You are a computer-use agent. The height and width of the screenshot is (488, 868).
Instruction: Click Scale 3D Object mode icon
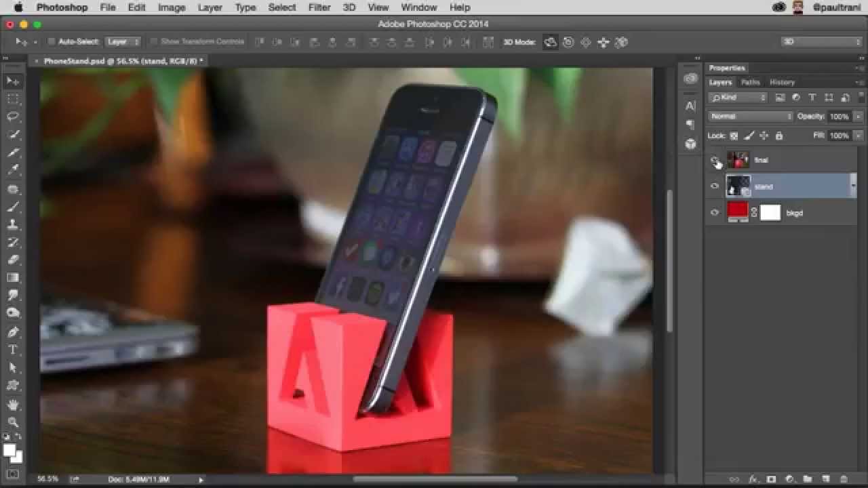click(x=621, y=42)
